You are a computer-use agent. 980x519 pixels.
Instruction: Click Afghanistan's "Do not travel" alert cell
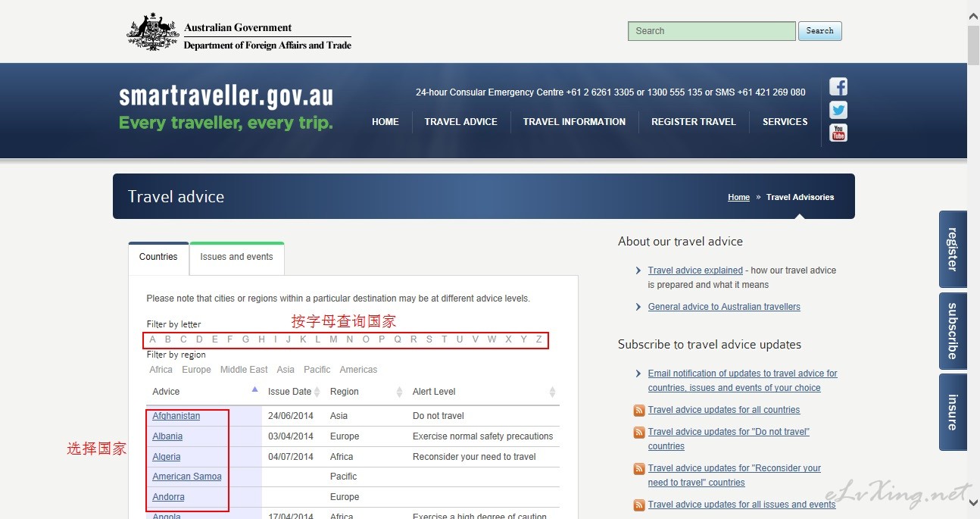[x=439, y=416]
